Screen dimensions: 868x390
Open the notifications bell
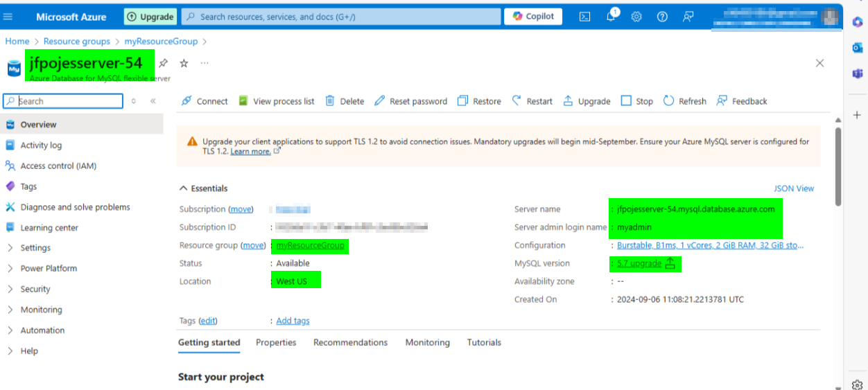611,17
